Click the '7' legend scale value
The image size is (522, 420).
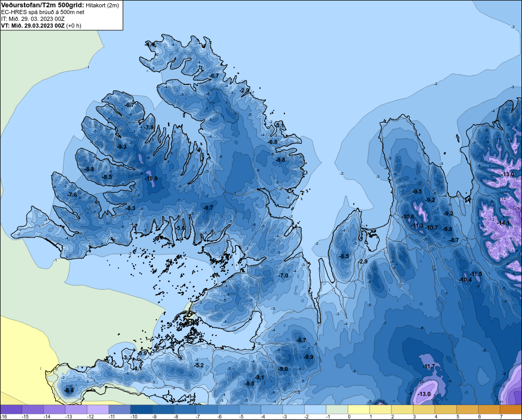[501, 417]
